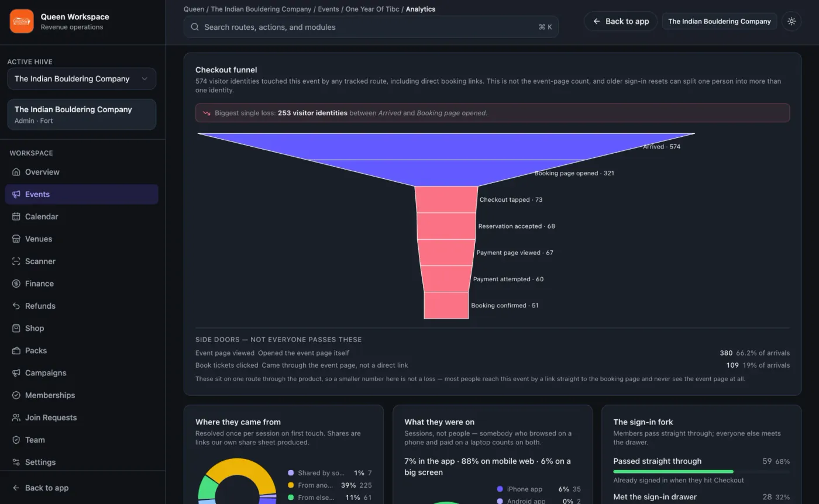819x504 pixels.
Task: Click The Indian Bouldering Company breadcrumb
Action: tap(261, 9)
